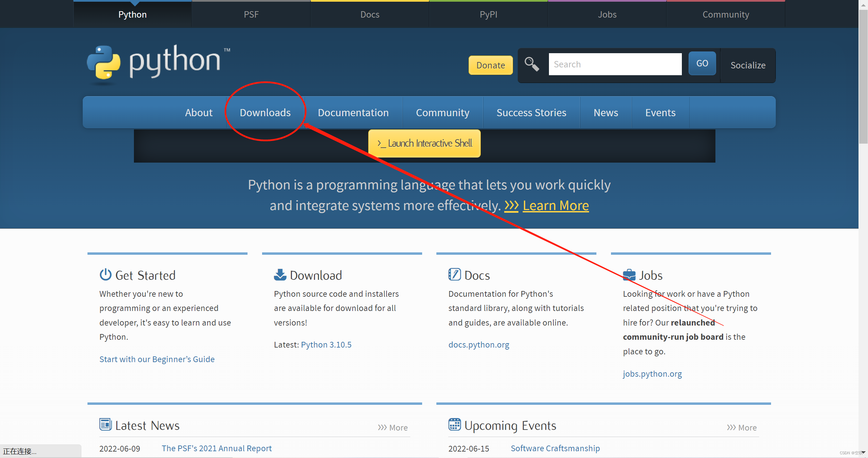Launch the Interactive Shell

click(x=424, y=143)
